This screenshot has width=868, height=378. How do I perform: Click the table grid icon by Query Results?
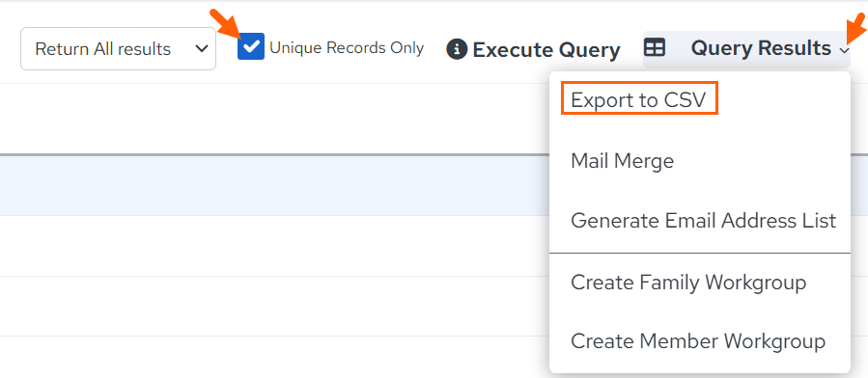point(655,48)
